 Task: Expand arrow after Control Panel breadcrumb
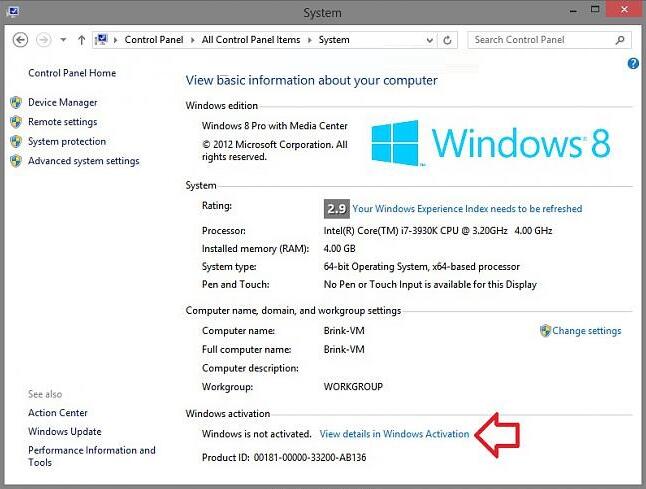tap(192, 40)
